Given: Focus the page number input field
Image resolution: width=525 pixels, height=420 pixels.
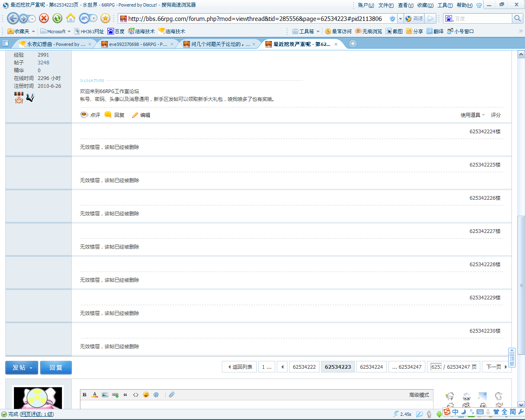Looking at the screenshot, I should (x=436, y=367).
